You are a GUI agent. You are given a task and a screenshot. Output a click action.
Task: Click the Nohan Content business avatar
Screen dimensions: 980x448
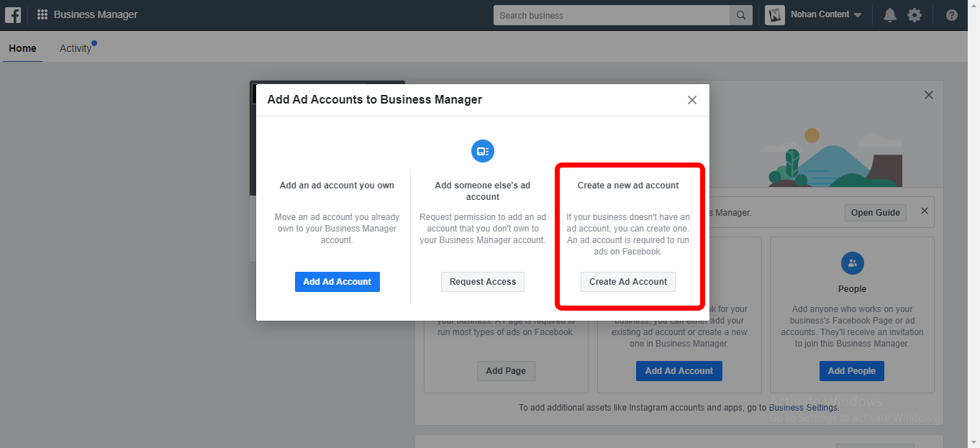pyautogui.click(x=775, y=14)
